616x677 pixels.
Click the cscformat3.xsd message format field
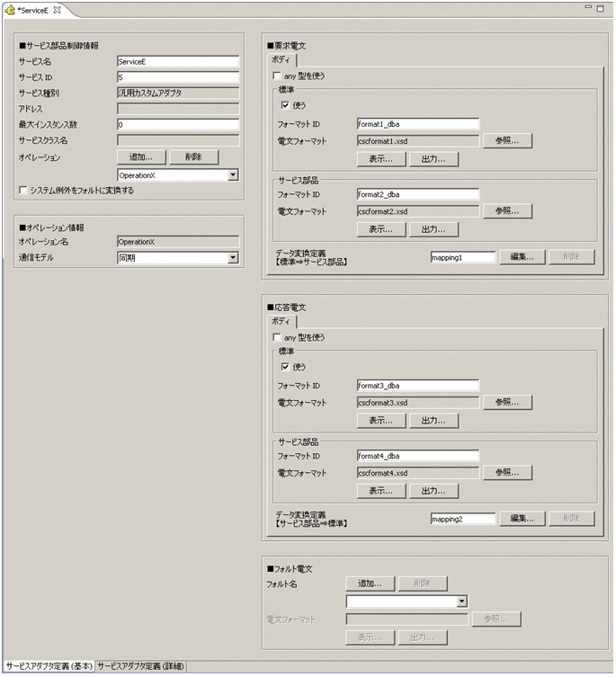coord(418,403)
